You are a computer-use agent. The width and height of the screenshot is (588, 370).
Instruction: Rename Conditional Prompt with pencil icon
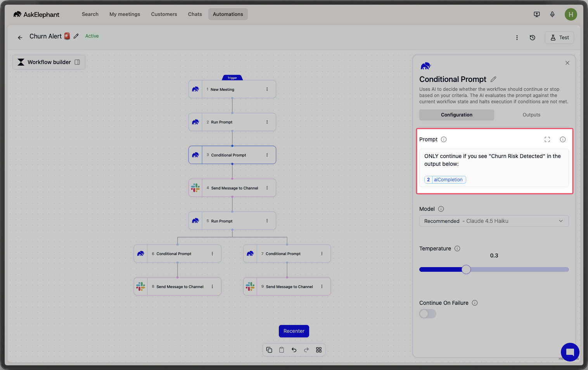493,79
